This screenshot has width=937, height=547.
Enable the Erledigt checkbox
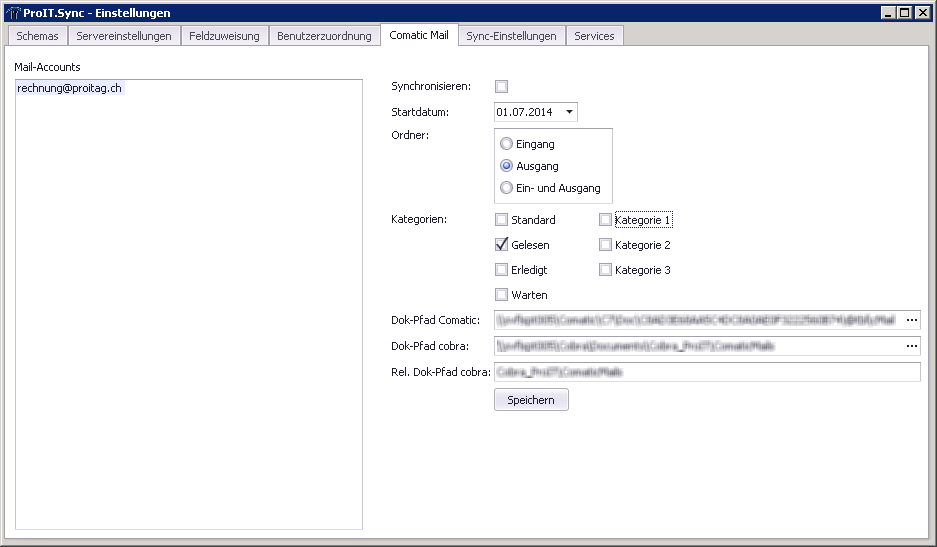pos(501,270)
